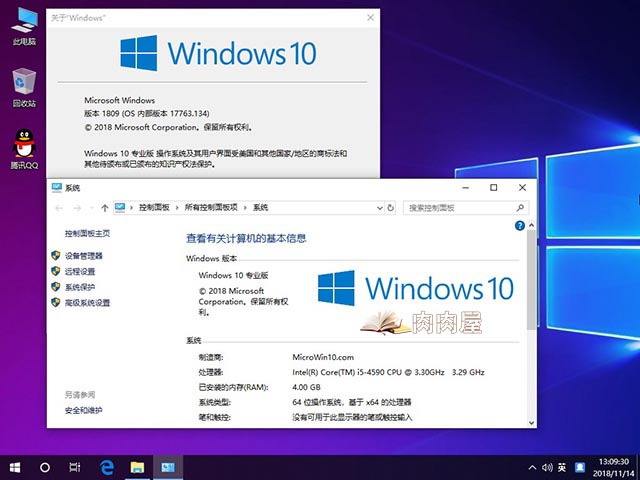Image resolution: width=640 pixels, height=480 pixels.
Task: Close the 关于"Windows" dialog
Action: [370, 18]
